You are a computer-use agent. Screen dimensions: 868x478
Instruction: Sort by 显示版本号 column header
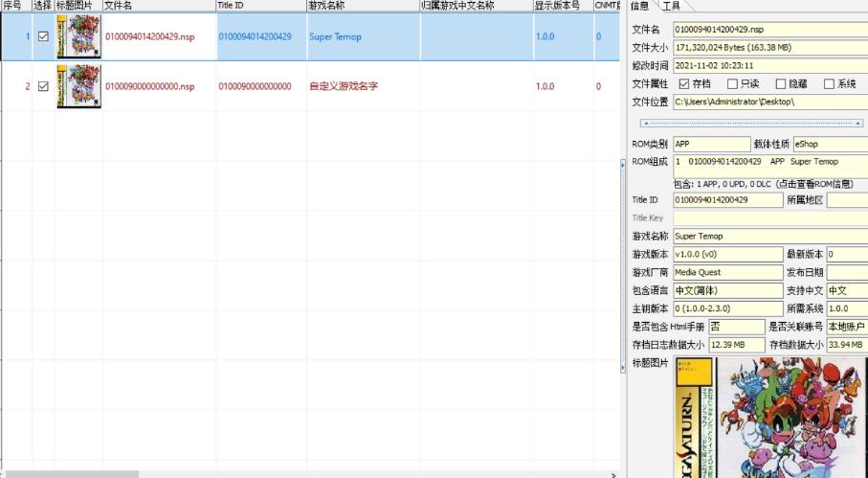pos(563,6)
